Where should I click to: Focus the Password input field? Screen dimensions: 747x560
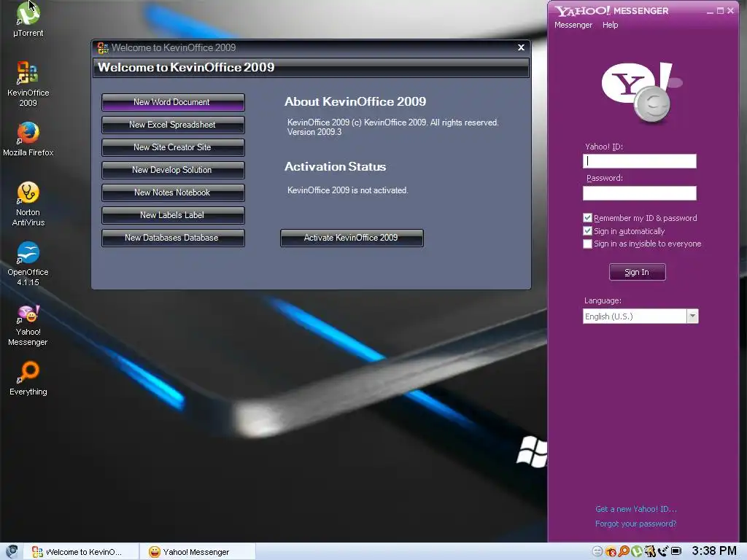(639, 192)
